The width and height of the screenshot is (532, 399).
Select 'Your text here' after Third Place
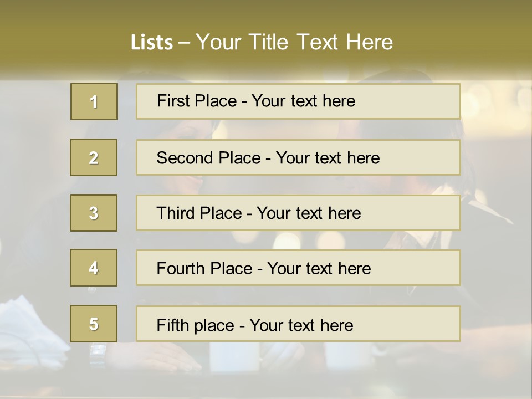[309, 213]
